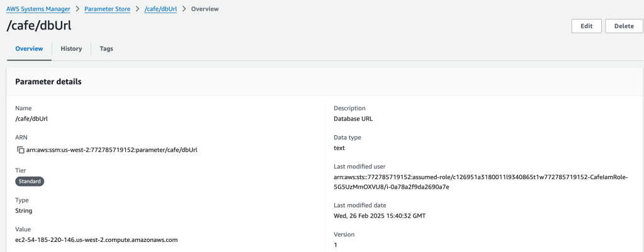Open the Parameter Store breadcrumb link
This screenshot has width=644, height=252.
click(x=107, y=9)
